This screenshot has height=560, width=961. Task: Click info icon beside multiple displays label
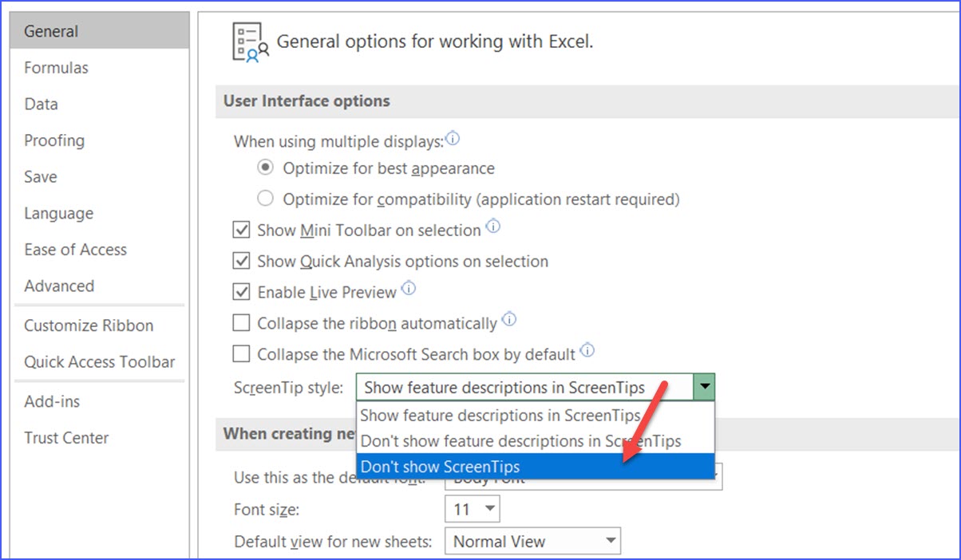[453, 140]
